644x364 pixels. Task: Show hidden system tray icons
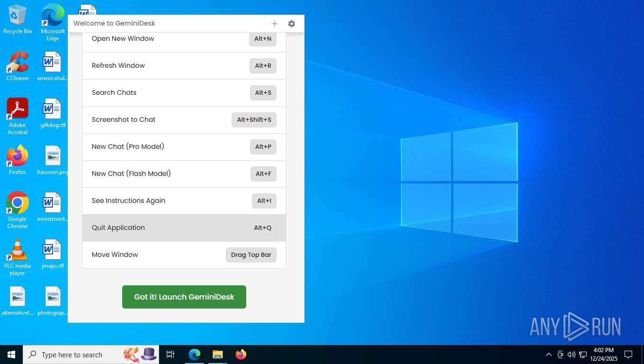click(x=549, y=355)
